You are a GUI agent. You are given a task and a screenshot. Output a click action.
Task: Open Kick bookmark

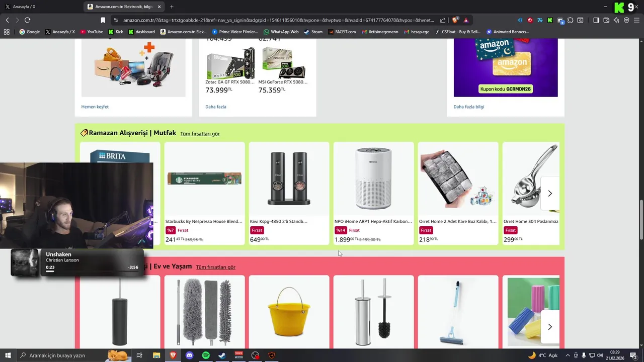point(116,32)
